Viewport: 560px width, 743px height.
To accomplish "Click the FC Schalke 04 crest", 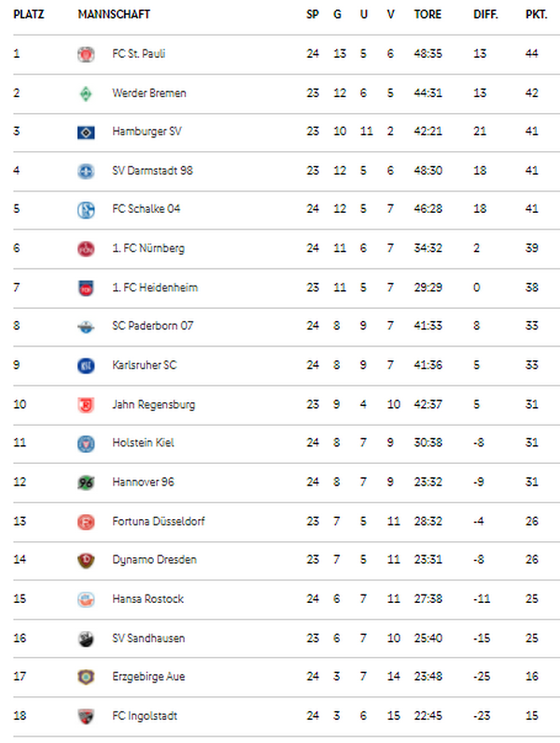I will coord(86,209).
